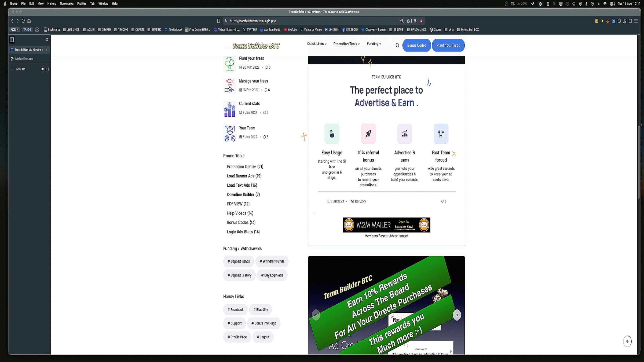Viewport: 644px width, 362px height.
Task: Click the Your Team people icon
Action: click(230, 133)
